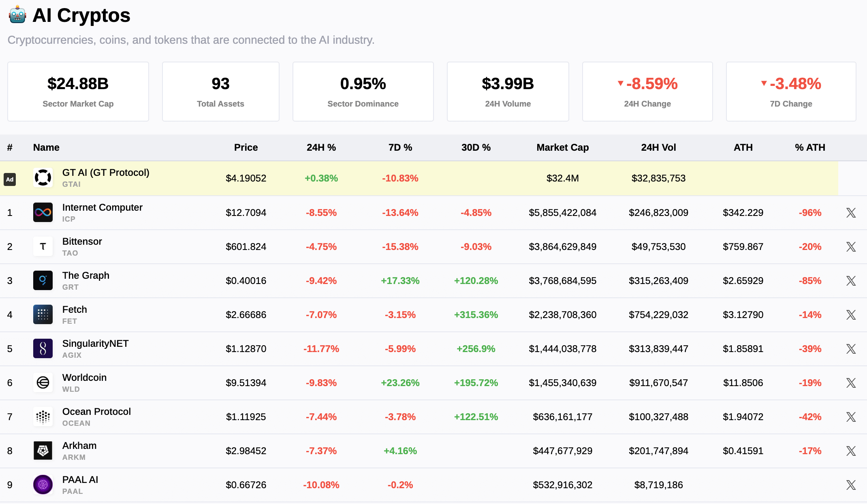Click the Sector Market Cap card

pyautogui.click(x=78, y=92)
